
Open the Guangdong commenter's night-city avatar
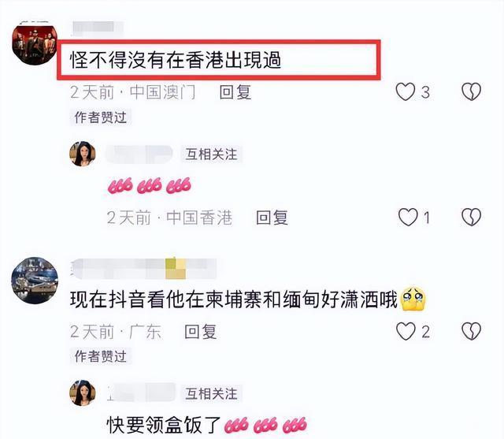point(35,281)
